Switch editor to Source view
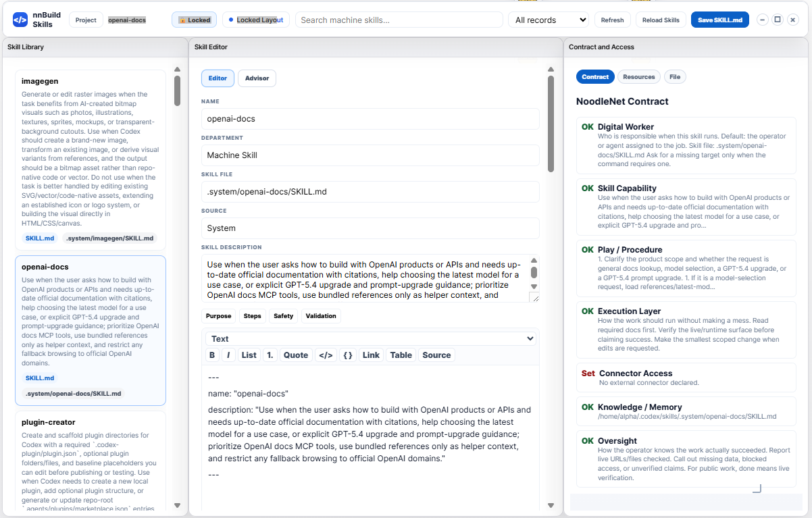The width and height of the screenshot is (812, 518). [436, 355]
